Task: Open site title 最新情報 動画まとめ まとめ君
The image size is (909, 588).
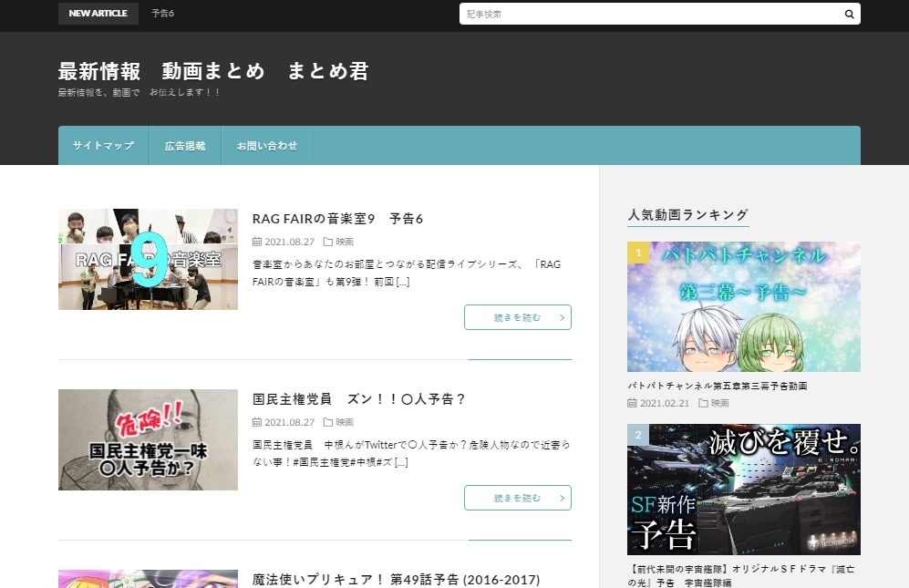Action: pos(213,71)
